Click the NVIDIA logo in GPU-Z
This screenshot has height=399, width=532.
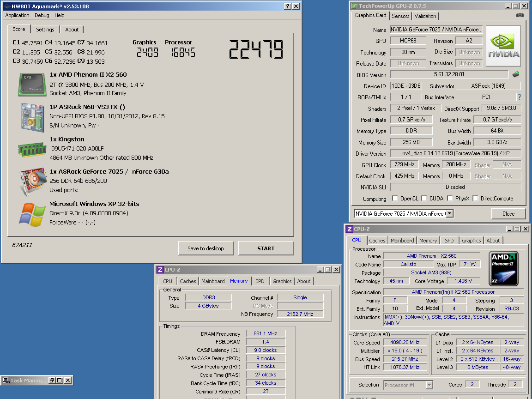[503, 46]
